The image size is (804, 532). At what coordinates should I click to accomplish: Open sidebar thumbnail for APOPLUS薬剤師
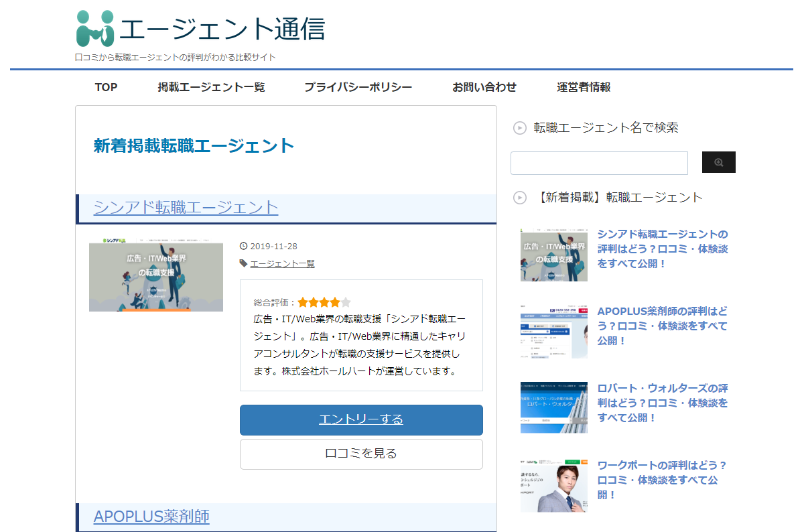pyautogui.click(x=554, y=331)
